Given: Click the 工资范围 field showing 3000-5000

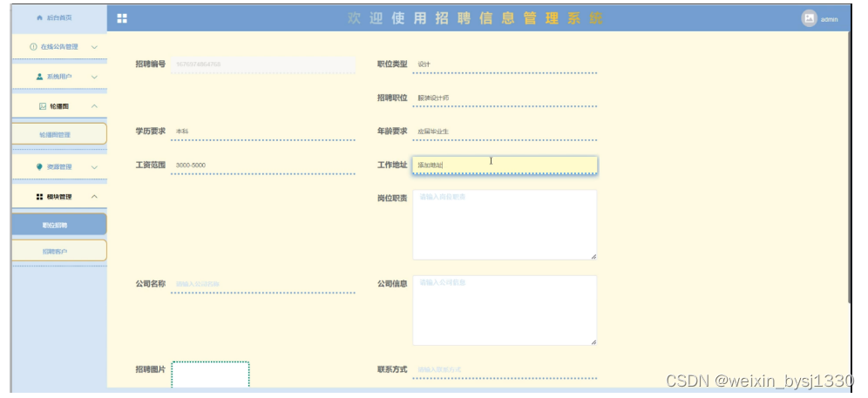Looking at the screenshot, I should click(x=263, y=165).
